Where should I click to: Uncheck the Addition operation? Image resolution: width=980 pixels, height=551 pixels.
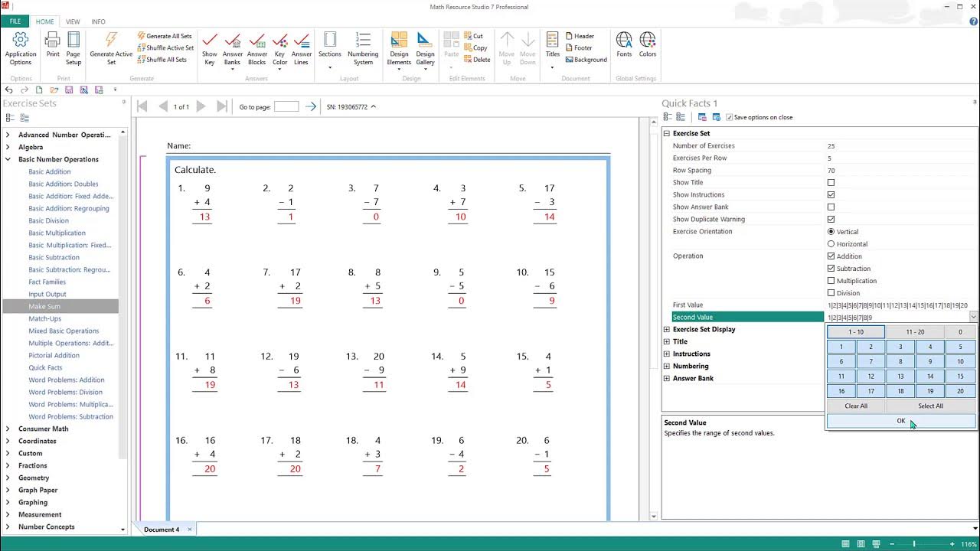(831, 256)
